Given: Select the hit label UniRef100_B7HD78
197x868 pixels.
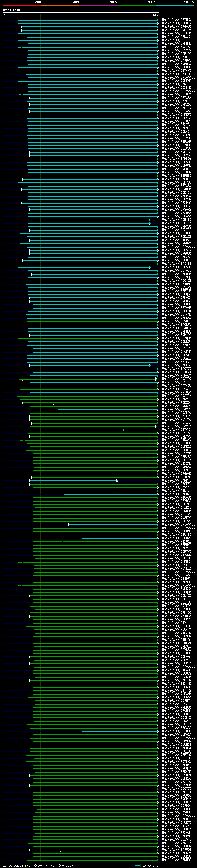Looking at the screenshot, I should click(177, 819).
